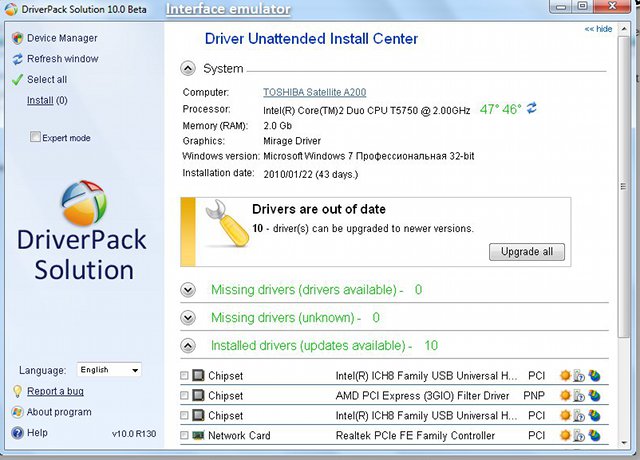Collapse Installed drivers (updates available) section

pyautogui.click(x=188, y=346)
